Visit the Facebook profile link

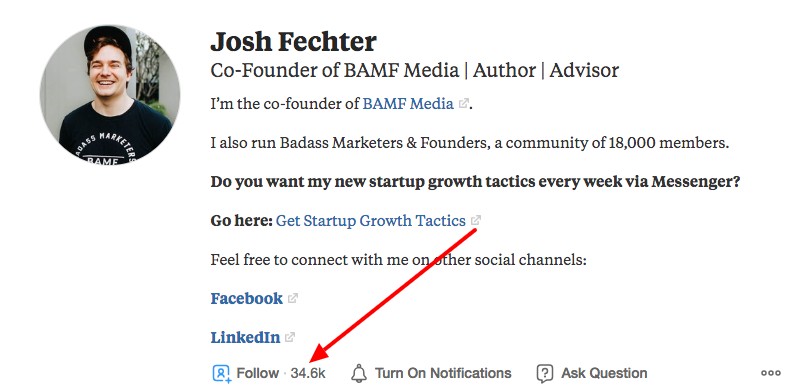[246, 298]
